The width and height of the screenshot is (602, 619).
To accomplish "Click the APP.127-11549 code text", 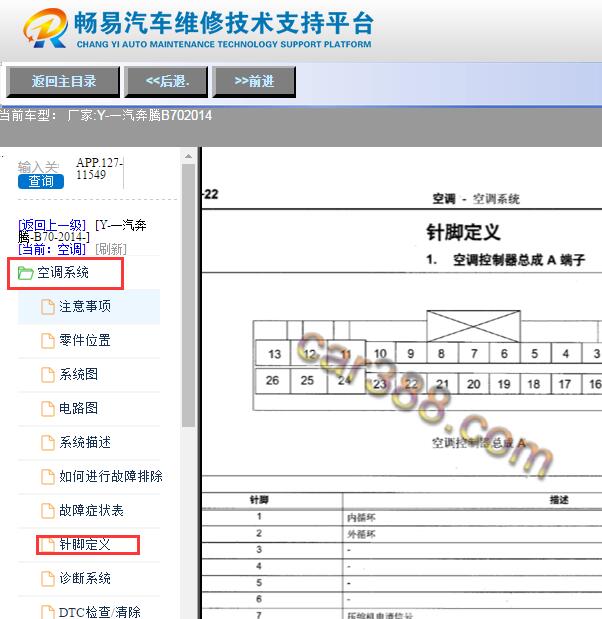I will click(x=99, y=169).
